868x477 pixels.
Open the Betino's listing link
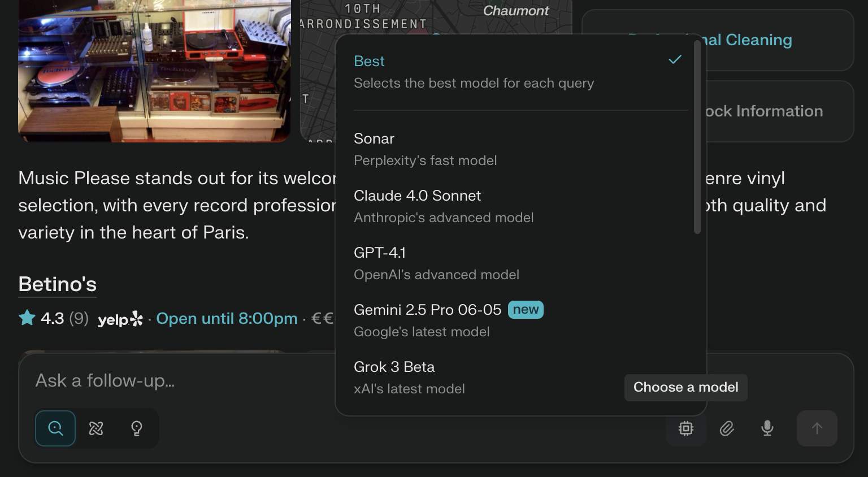pos(57,284)
